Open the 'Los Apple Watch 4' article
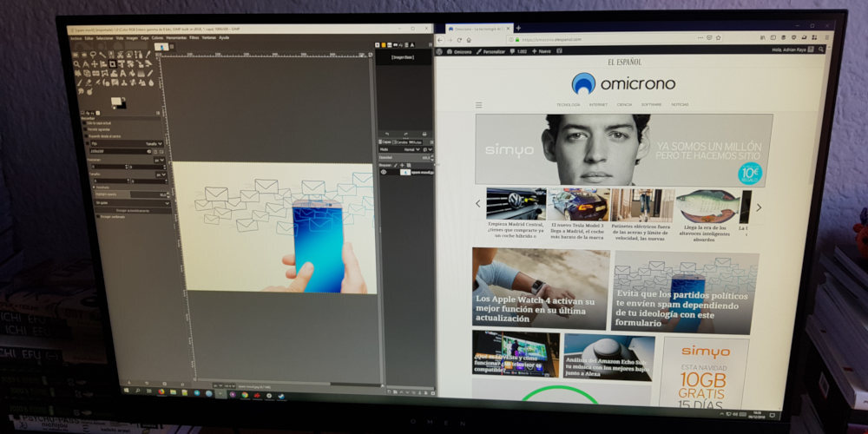This screenshot has height=434, width=868. click(x=540, y=288)
